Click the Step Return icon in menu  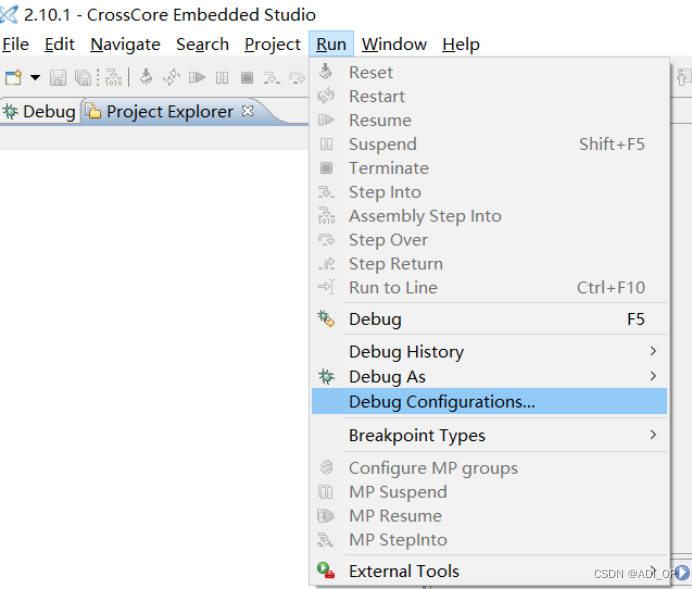327,264
